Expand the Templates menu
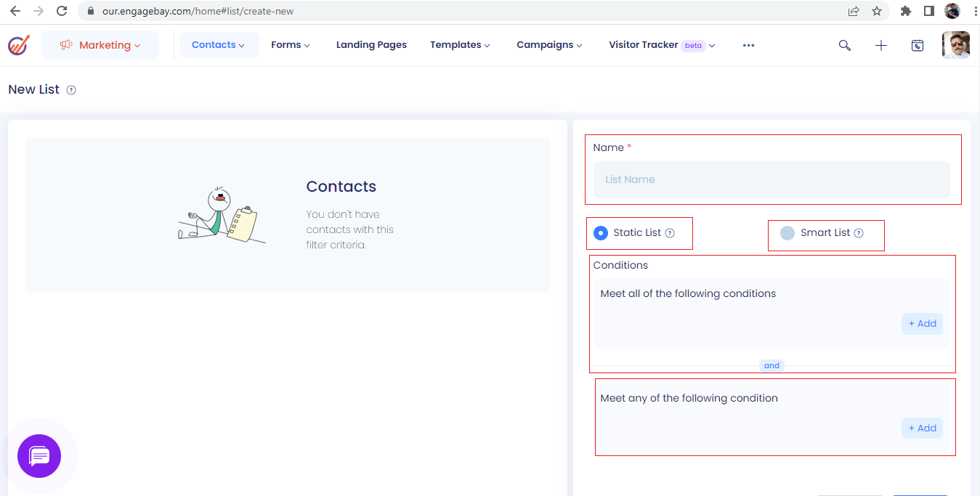The width and height of the screenshot is (980, 496). [461, 45]
